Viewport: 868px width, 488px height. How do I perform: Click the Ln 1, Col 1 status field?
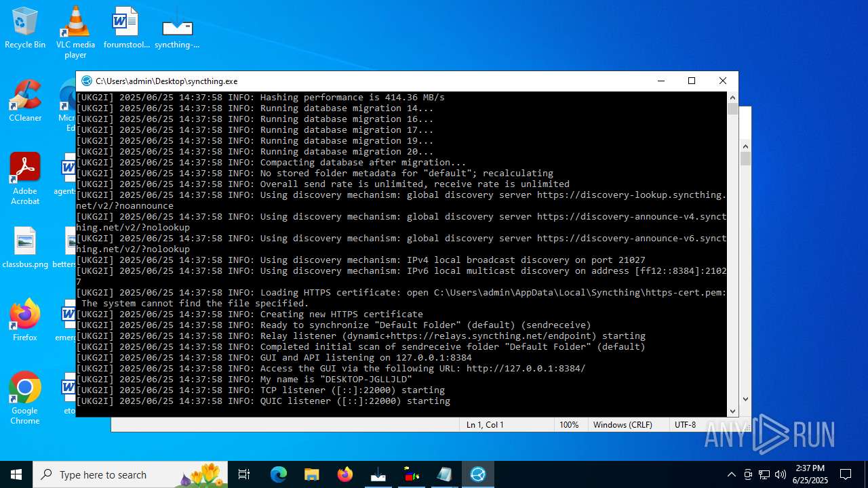505,425
